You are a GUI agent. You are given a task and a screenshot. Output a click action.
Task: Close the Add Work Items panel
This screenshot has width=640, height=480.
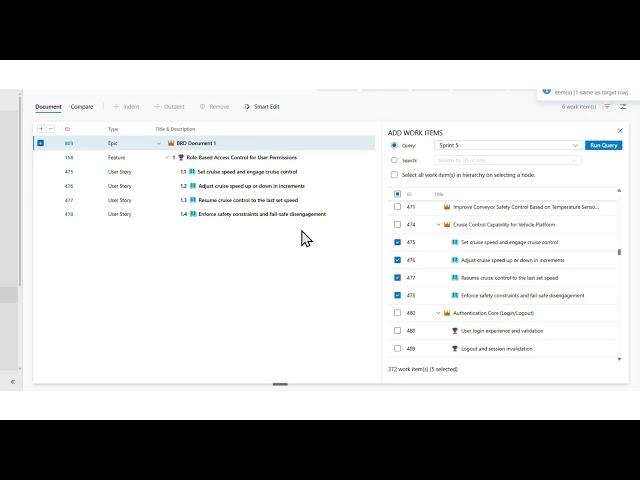[620, 131]
